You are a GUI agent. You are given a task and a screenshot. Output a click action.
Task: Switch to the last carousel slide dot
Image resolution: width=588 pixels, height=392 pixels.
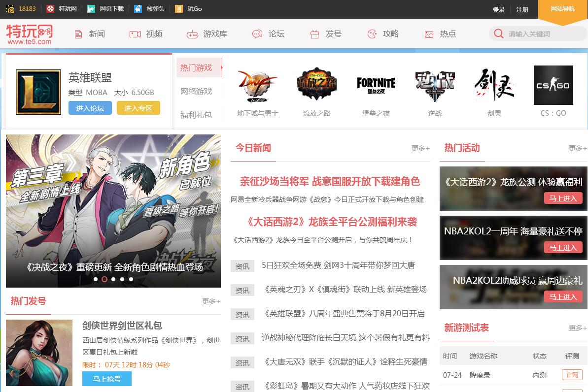(x=131, y=279)
